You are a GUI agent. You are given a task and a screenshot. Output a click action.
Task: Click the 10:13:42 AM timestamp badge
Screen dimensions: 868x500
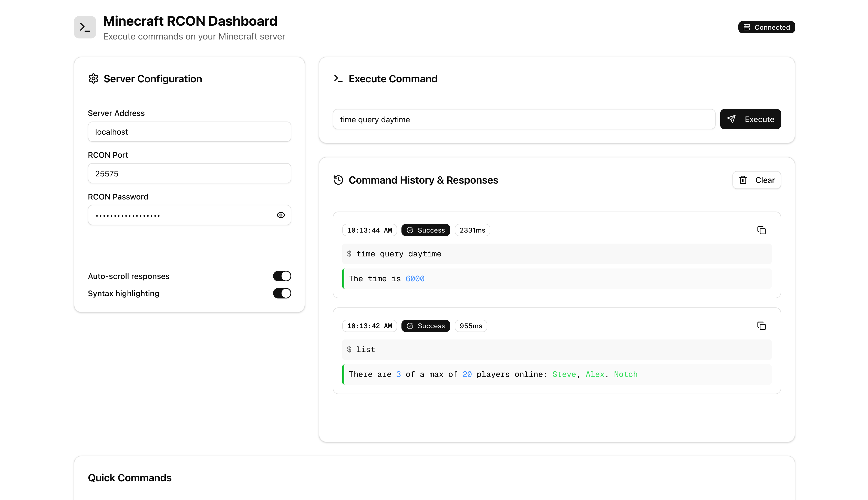tap(369, 326)
